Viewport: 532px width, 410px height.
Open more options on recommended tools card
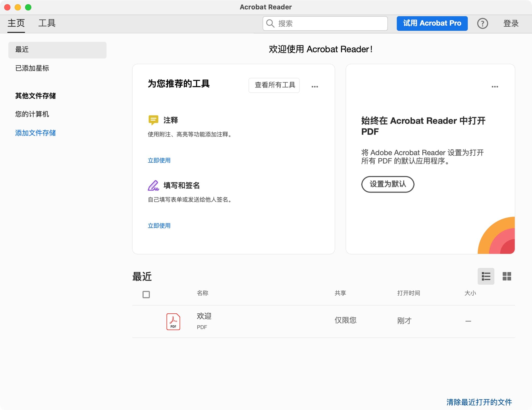point(315,86)
